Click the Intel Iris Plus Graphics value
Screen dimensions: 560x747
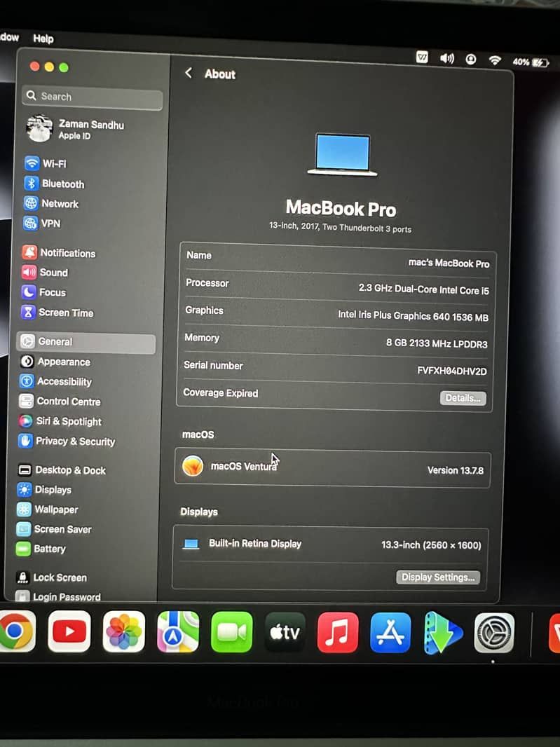click(x=414, y=316)
